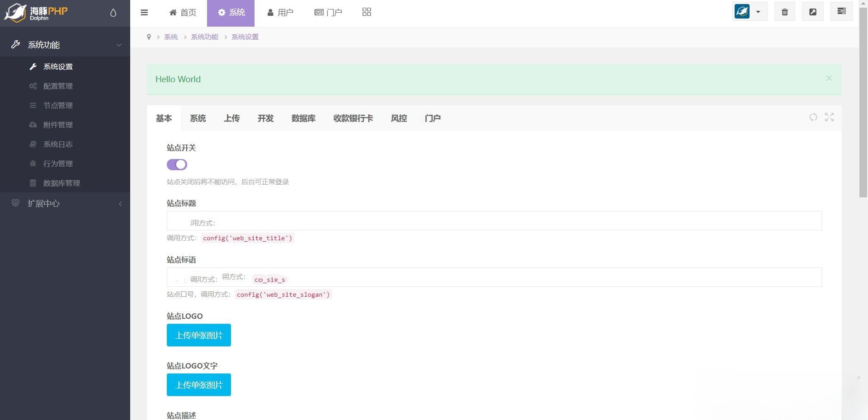Screen dimensions: 868x420
Task: Open 节点管理 from the sidebar
Action: click(x=57, y=105)
